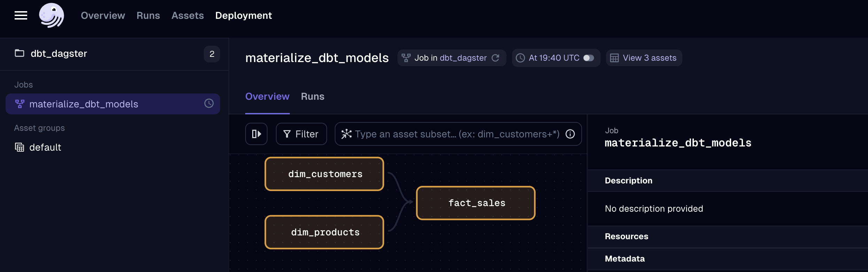868x272 pixels.
Task: Select the dim_products asset node
Action: [324, 232]
